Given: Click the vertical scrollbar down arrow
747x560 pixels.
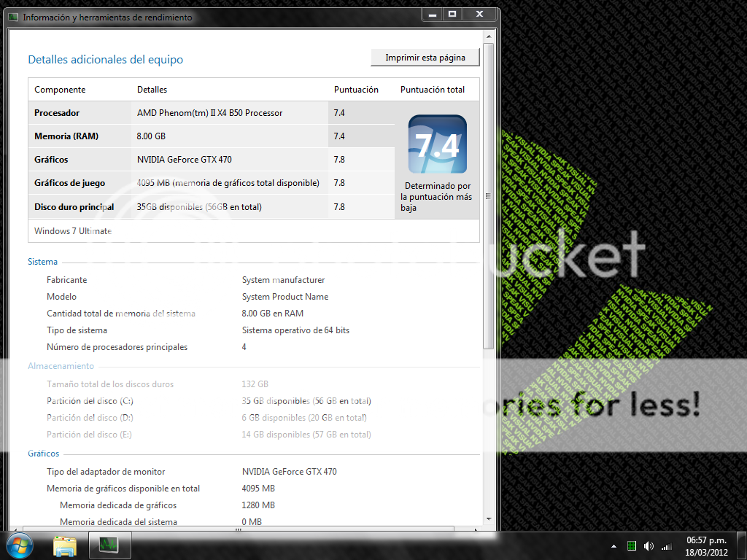Looking at the screenshot, I should (488, 519).
